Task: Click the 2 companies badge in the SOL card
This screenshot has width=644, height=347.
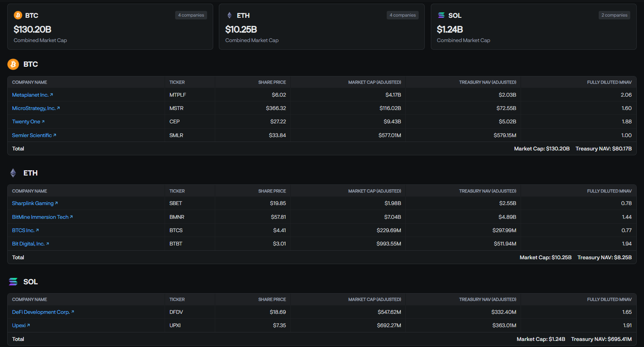Action: (x=614, y=15)
